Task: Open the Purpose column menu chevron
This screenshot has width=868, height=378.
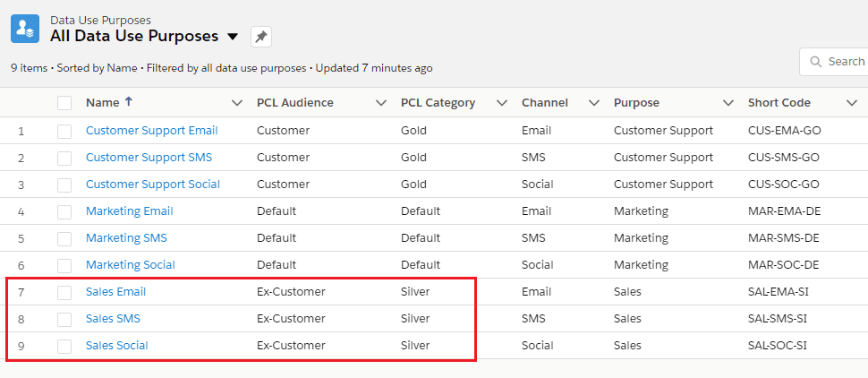Action: [x=728, y=103]
